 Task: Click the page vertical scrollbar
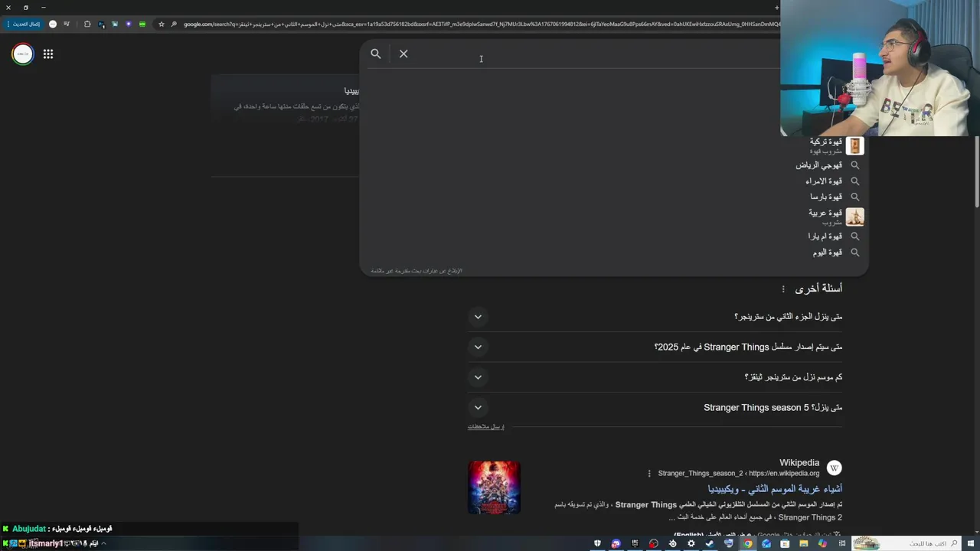pyautogui.click(x=976, y=172)
